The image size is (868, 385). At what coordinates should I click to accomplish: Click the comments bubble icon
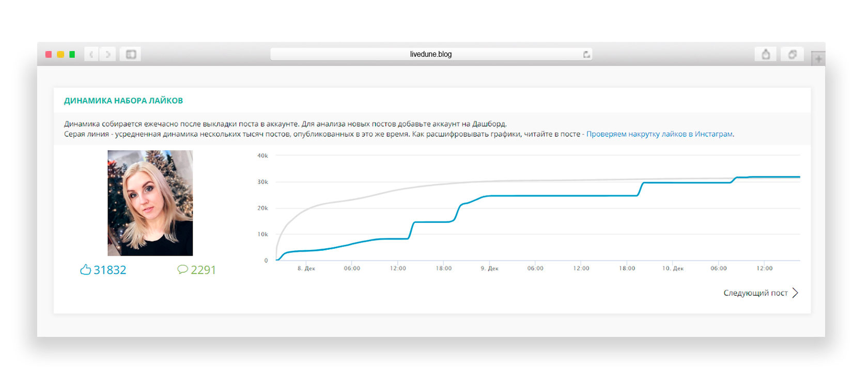click(x=182, y=269)
